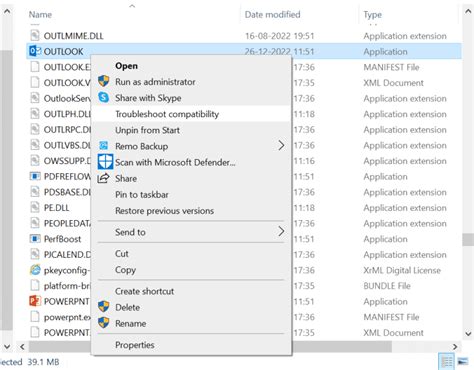Switch to the details view icon in the status bar

(x=447, y=361)
